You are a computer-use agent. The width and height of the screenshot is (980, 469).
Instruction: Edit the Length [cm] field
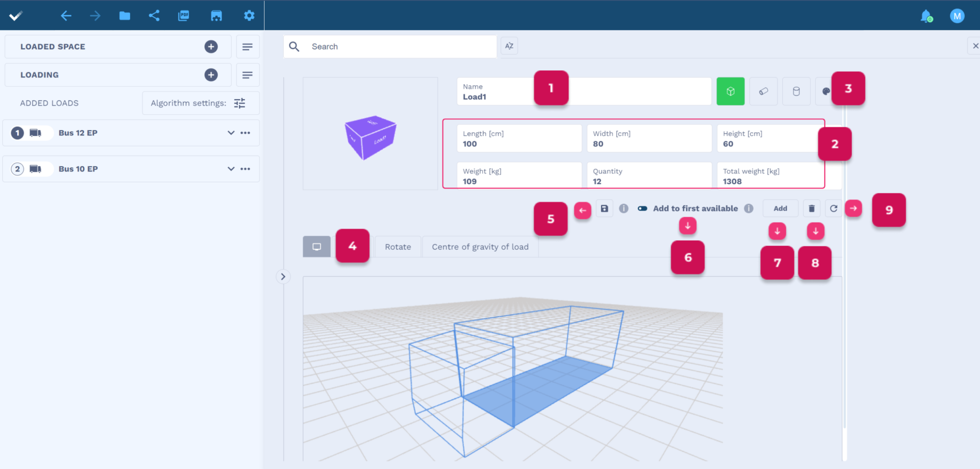tap(519, 139)
